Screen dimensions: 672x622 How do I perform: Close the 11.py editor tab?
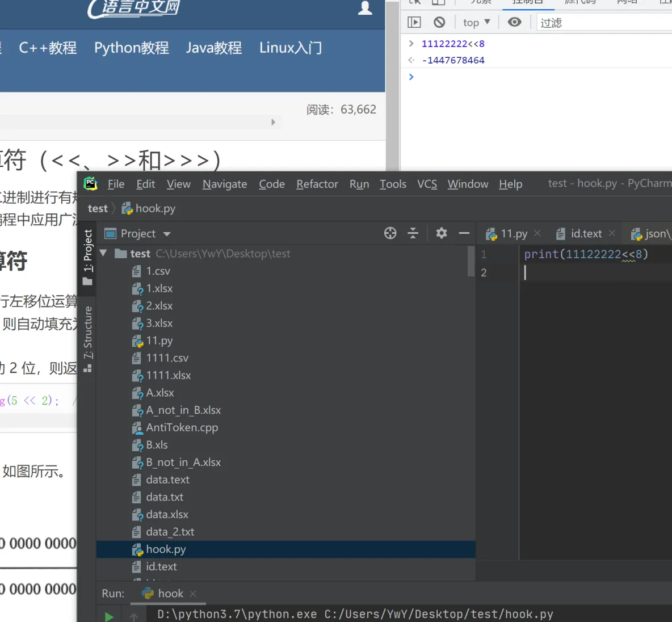[537, 233]
